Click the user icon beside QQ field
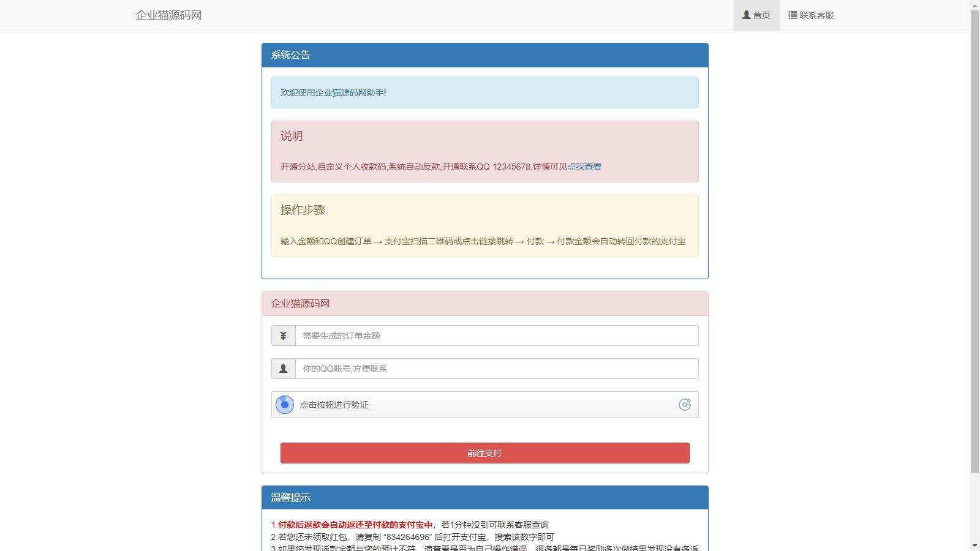This screenshot has width=980, height=551. (x=283, y=369)
